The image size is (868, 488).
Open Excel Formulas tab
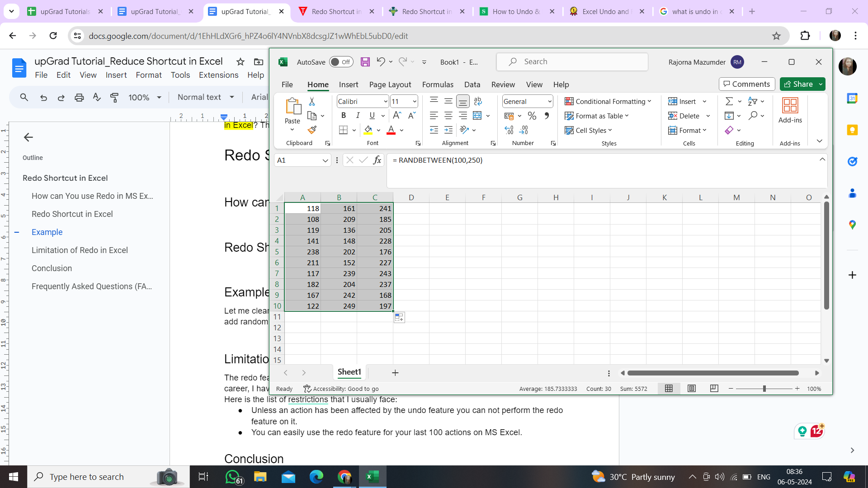tap(438, 84)
